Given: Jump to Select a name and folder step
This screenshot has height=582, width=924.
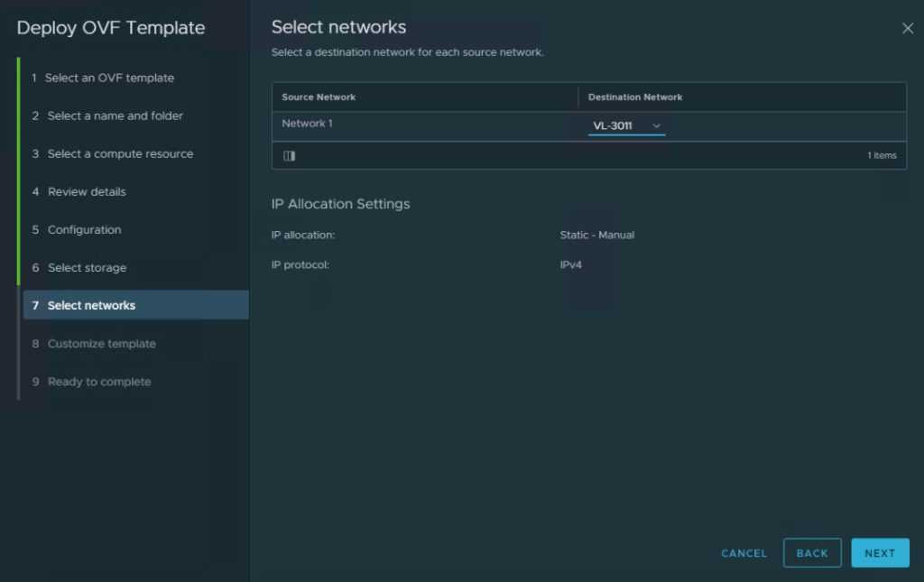Looking at the screenshot, I should click(x=115, y=116).
